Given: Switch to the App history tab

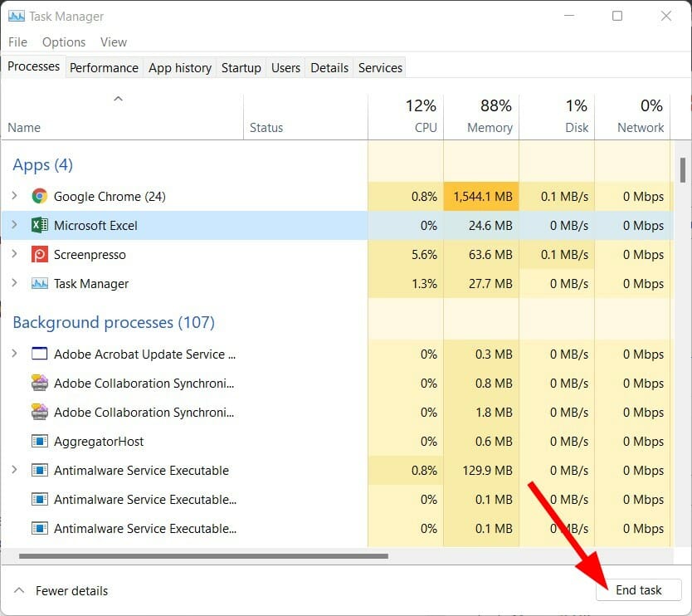Looking at the screenshot, I should tap(180, 67).
